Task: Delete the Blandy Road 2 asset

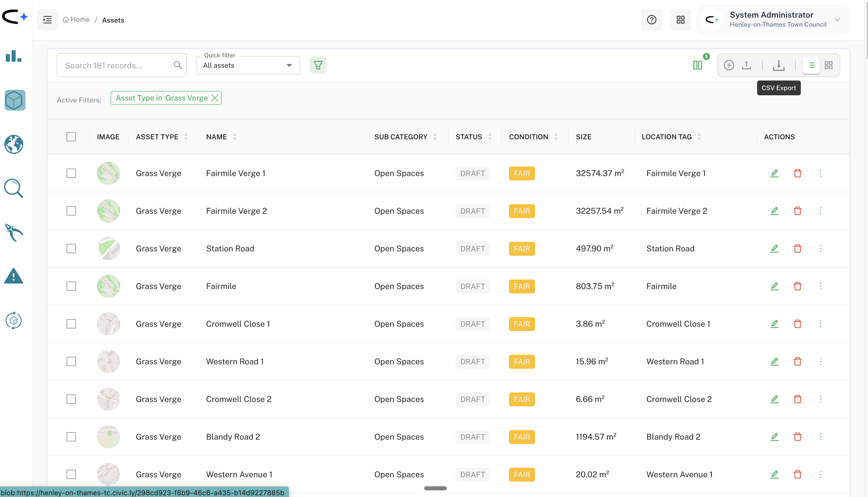Action: 797,436
